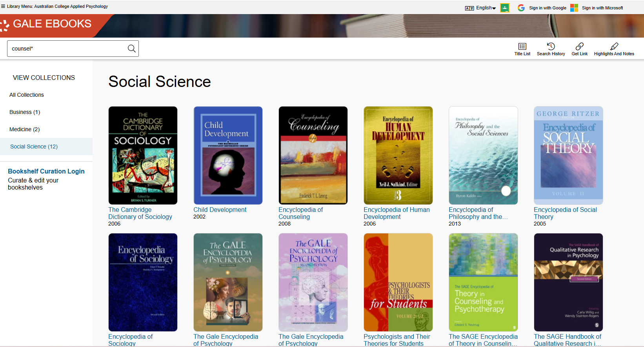Click the Encyclopedia of Social Theory title link
Screen dimensions: 644x347
pos(565,213)
